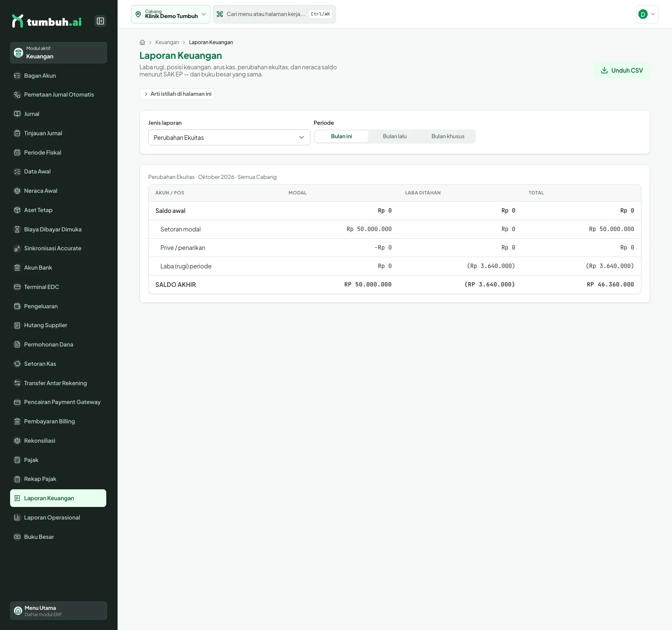Click the menu search field
Viewport: 672px width, 630px height.
point(274,14)
